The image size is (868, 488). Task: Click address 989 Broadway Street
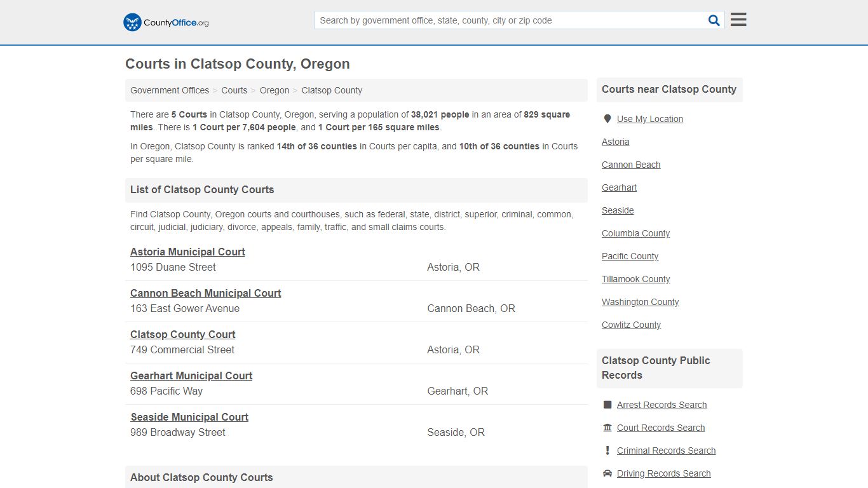(x=178, y=433)
